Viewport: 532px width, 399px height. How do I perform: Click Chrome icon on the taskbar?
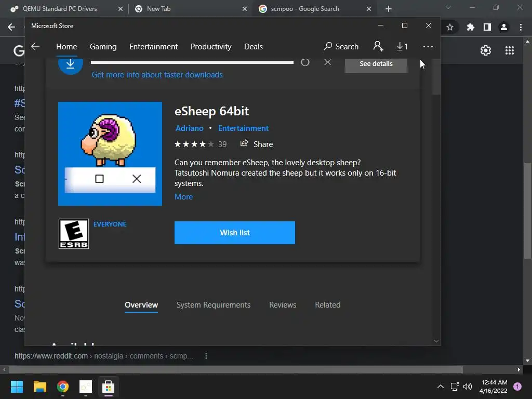63,387
